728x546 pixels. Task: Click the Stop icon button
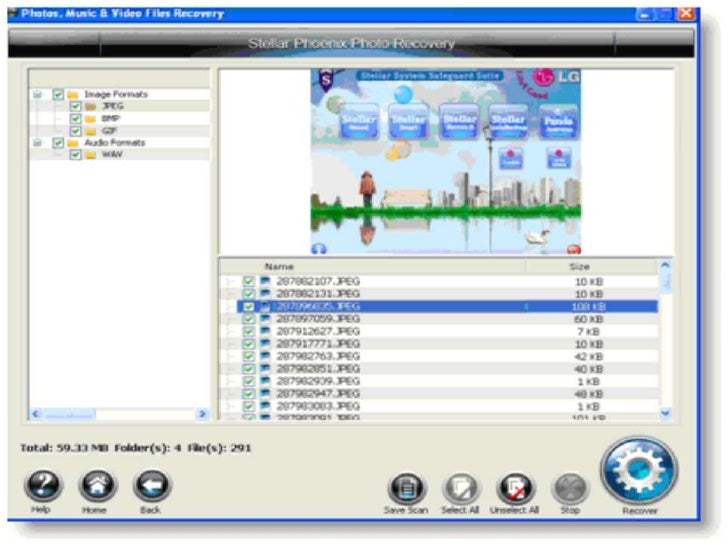(570, 488)
